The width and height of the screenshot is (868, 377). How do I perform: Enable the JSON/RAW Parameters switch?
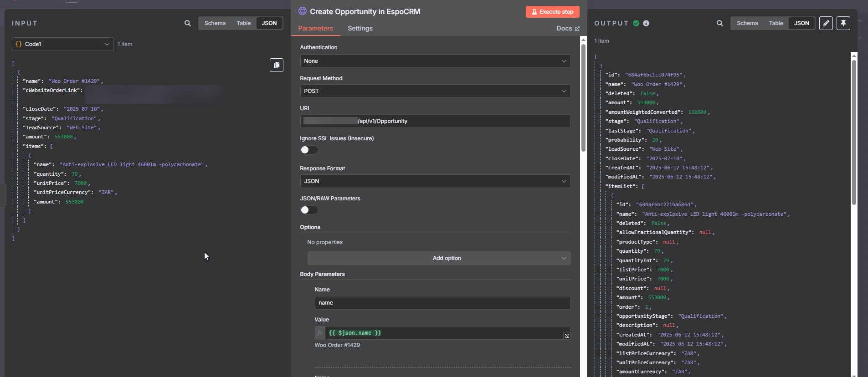[x=309, y=210]
